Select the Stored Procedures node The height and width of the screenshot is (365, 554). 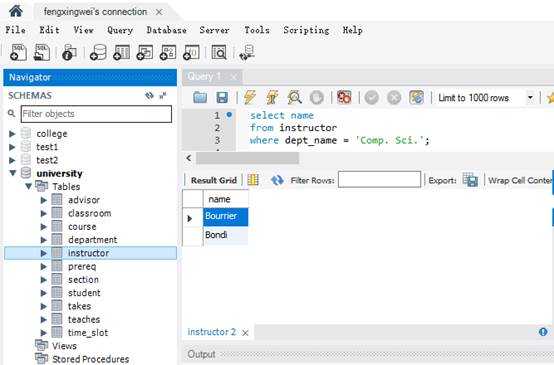tap(90, 359)
